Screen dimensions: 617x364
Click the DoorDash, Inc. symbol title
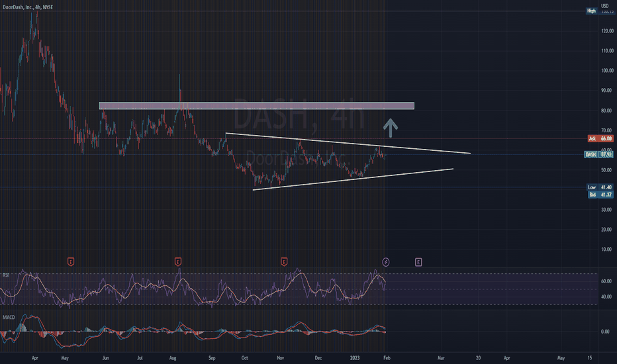click(28, 7)
